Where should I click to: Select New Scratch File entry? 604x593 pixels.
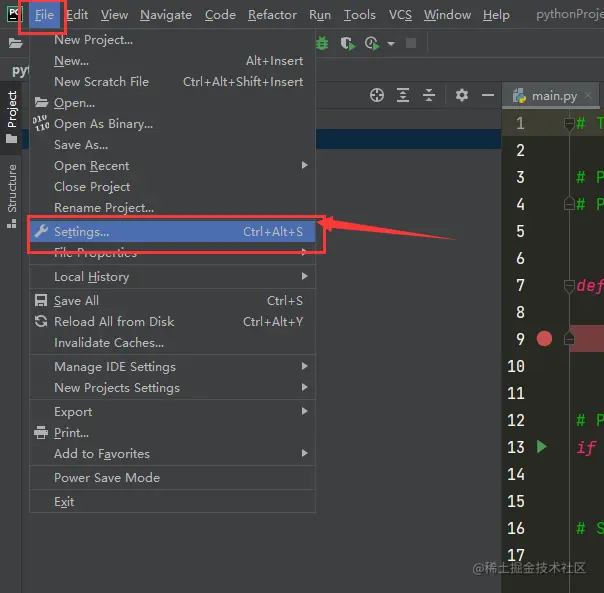pos(173,82)
